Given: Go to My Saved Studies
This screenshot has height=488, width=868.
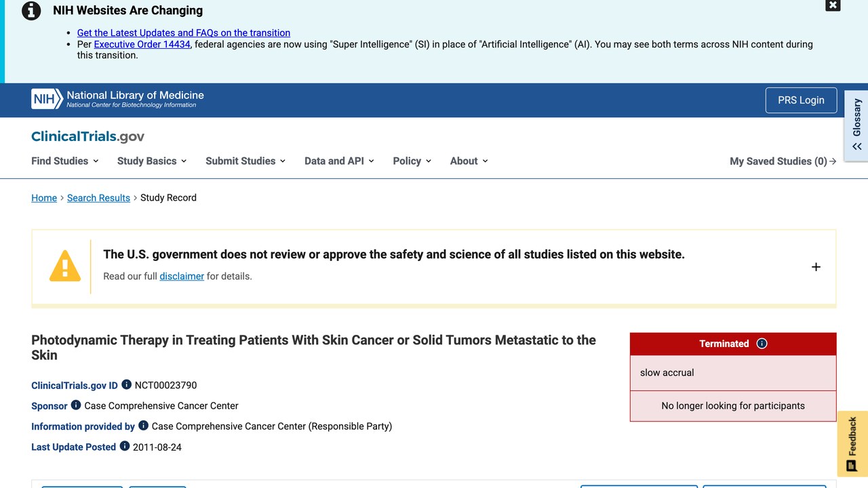Looking at the screenshot, I should coord(783,161).
